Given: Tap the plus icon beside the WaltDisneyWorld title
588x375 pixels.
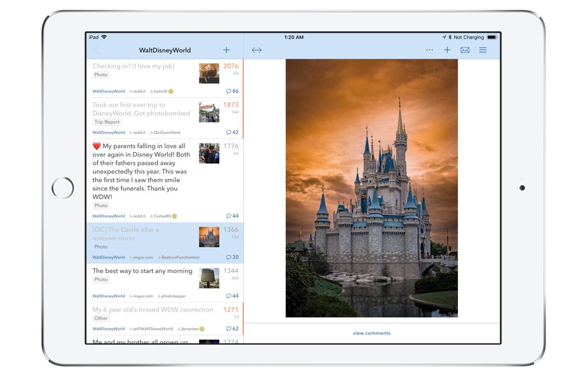Looking at the screenshot, I should coord(226,50).
